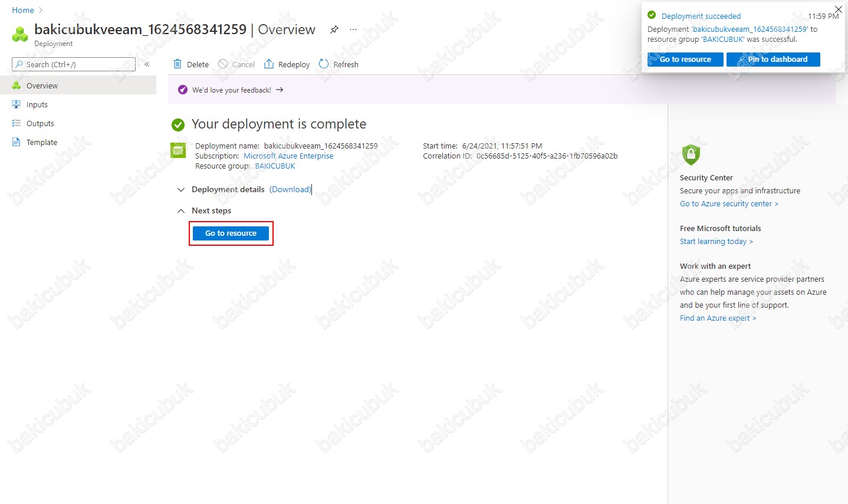Click Go to resource in the notification
Screen dimensions: 848x504
pos(685,60)
